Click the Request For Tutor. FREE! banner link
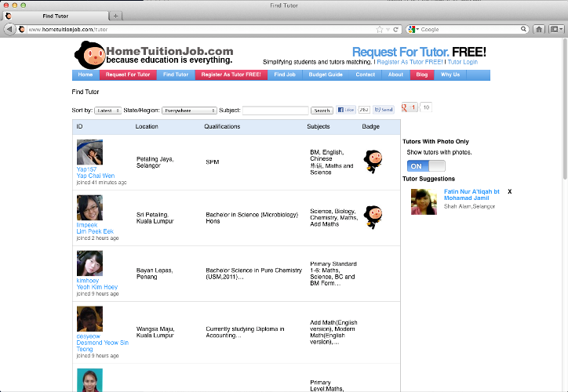Viewport: 568px width, 392px height. 419,52
